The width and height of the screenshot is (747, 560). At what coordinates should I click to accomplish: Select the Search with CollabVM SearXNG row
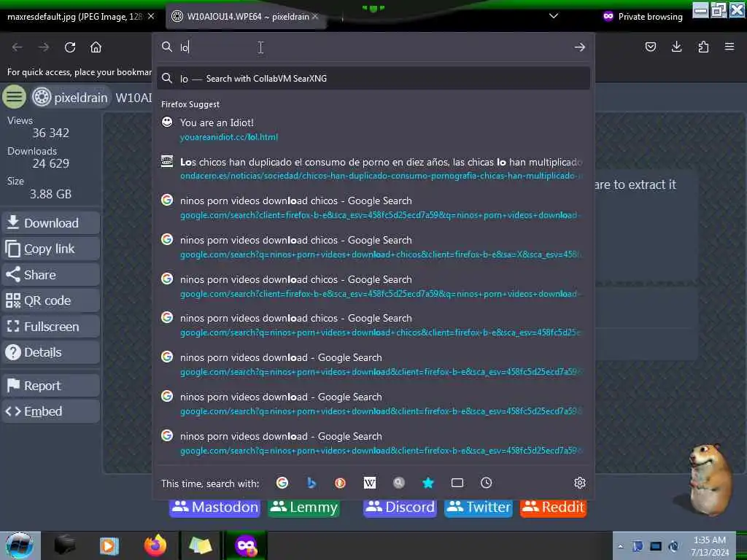pos(373,79)
